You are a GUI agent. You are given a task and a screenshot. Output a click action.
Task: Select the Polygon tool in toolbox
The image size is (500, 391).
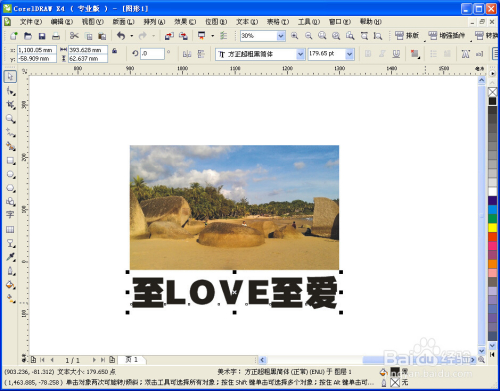point(10,188)
